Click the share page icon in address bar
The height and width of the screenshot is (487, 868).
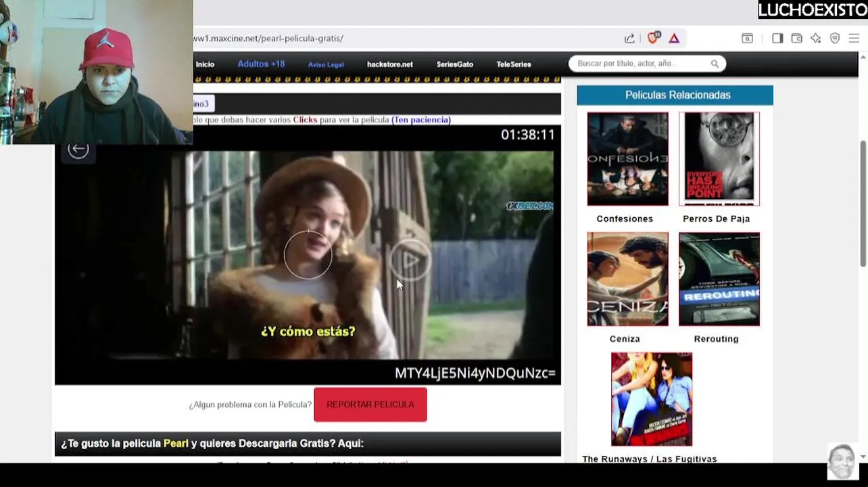coord(629,39)
